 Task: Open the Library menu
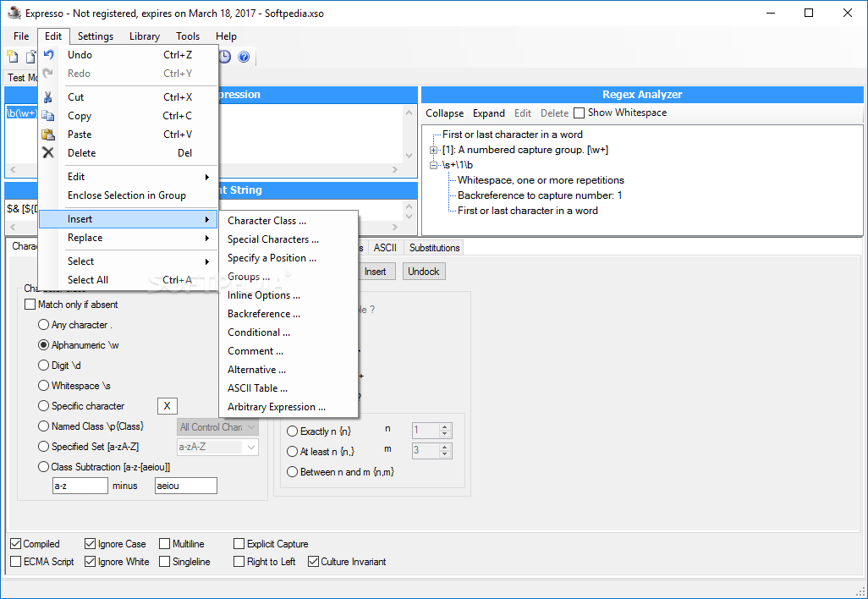click(x=145, y=36)
